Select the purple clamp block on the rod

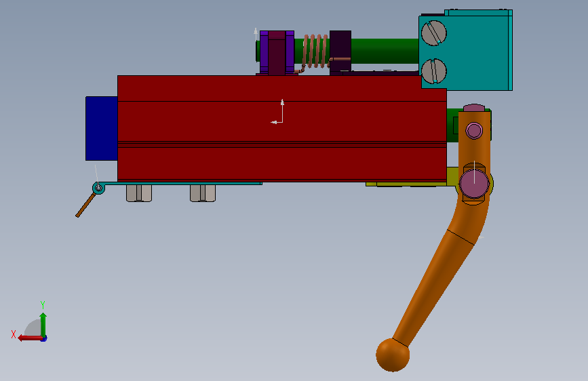[277, 53]
